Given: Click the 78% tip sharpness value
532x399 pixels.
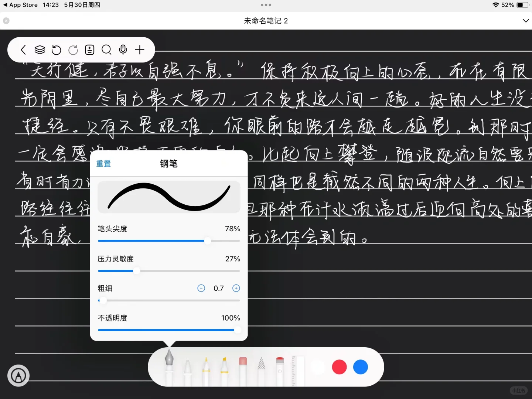Looking at the screenshot, I should click(x=232, y=229).
